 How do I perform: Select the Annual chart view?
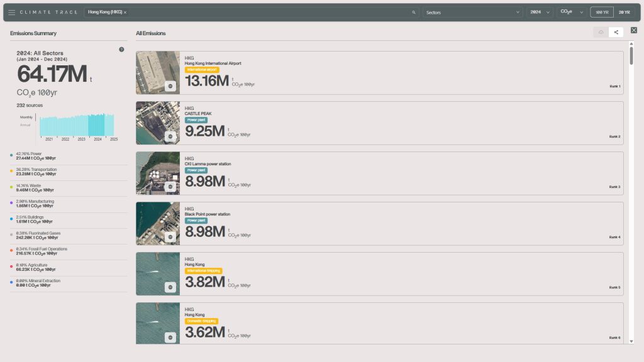25,125
